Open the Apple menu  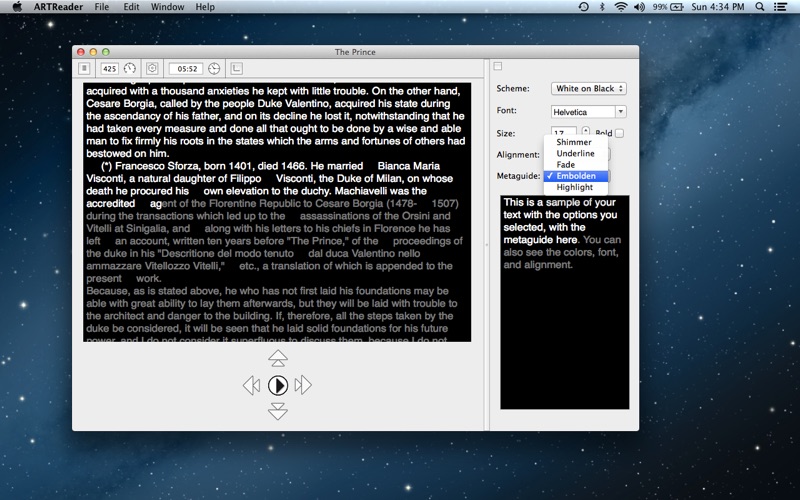[17, 7]
